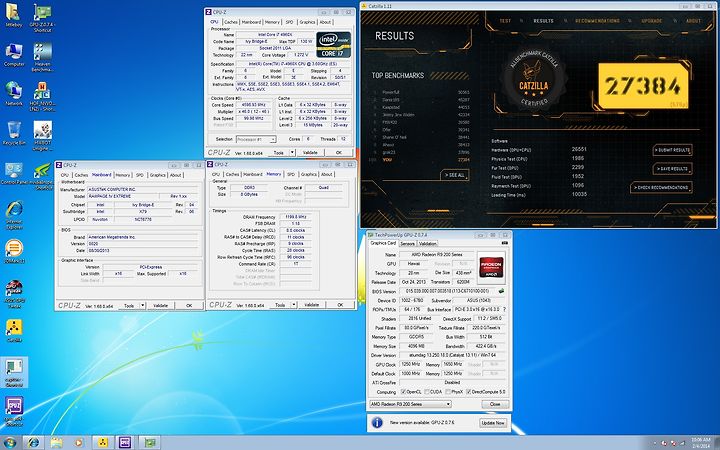Click the taskbar clock showing 10:06 AM
720x450 pixels.
coord(700,443)
